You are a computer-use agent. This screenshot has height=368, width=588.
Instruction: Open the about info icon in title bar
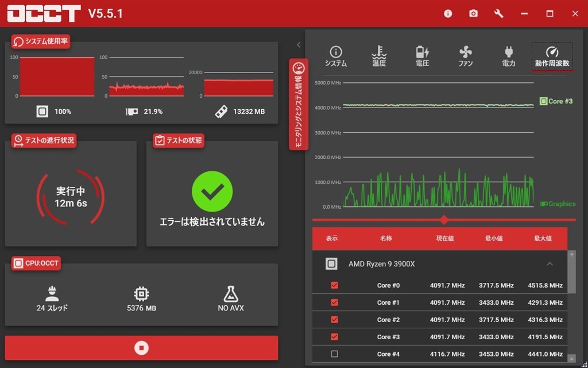448,14
